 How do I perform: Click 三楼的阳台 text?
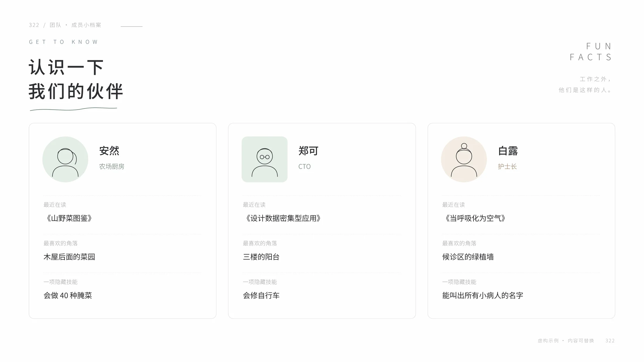click(x=261, y=257)
